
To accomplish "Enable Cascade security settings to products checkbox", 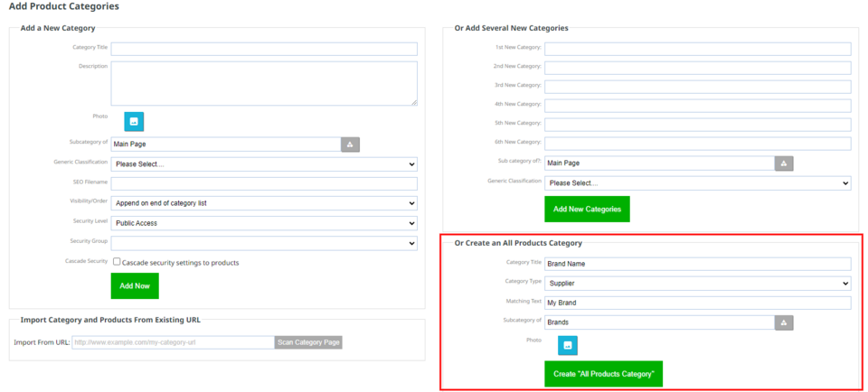I will [117, 262].
